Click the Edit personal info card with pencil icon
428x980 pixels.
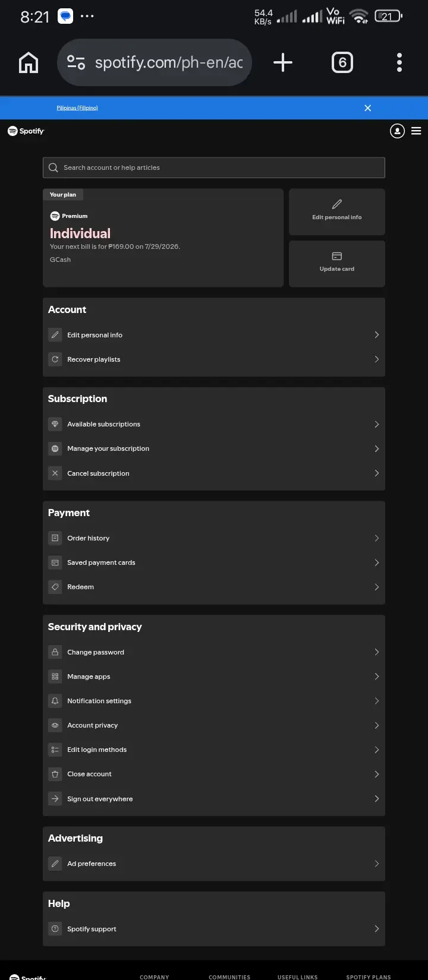point(337,211)
